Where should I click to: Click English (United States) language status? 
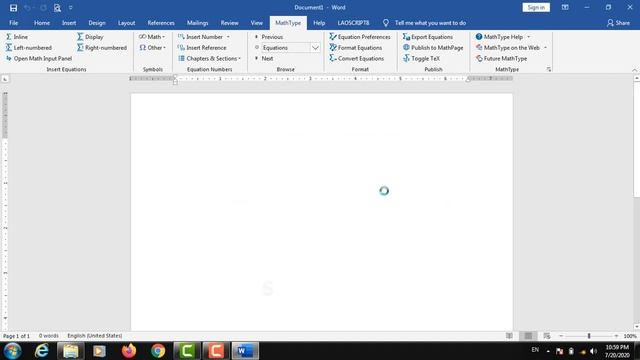pos(95,336)
